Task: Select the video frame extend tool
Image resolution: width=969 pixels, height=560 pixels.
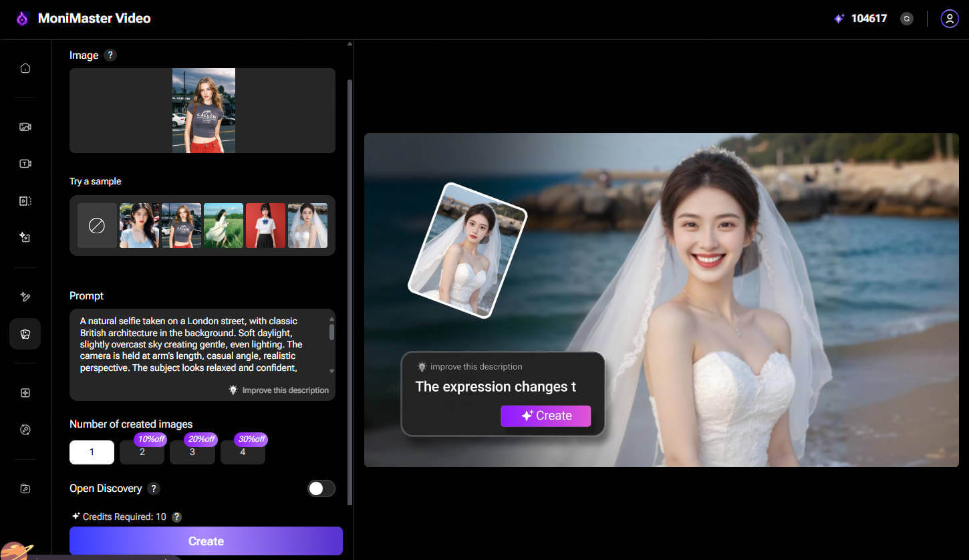Action: coord(25,200)
